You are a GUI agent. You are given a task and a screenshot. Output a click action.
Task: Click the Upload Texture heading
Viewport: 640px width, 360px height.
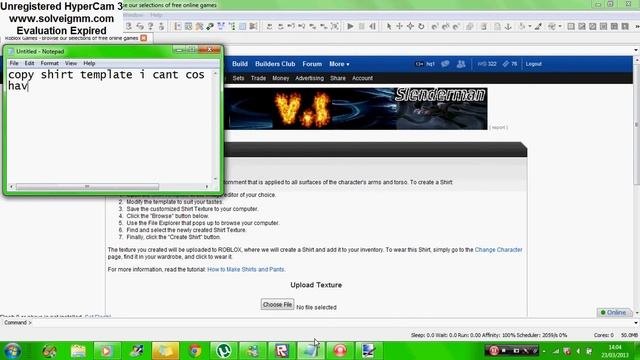(316, 285)
